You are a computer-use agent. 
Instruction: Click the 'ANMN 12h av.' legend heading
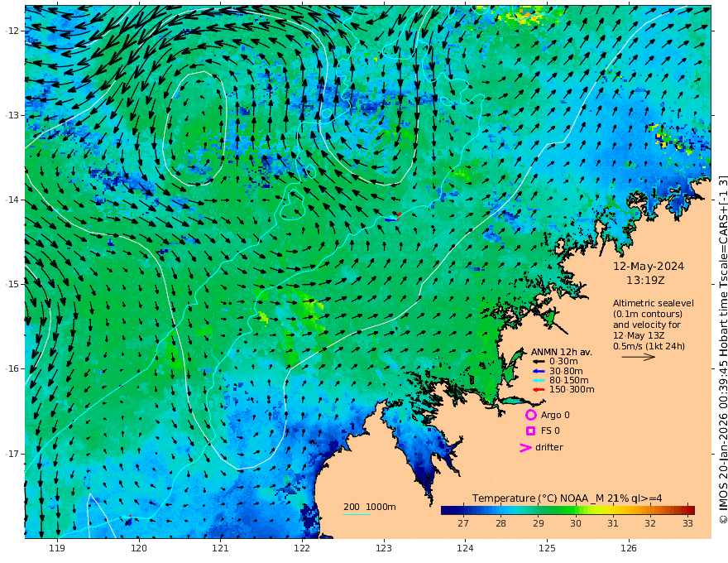tap(562, 352)
